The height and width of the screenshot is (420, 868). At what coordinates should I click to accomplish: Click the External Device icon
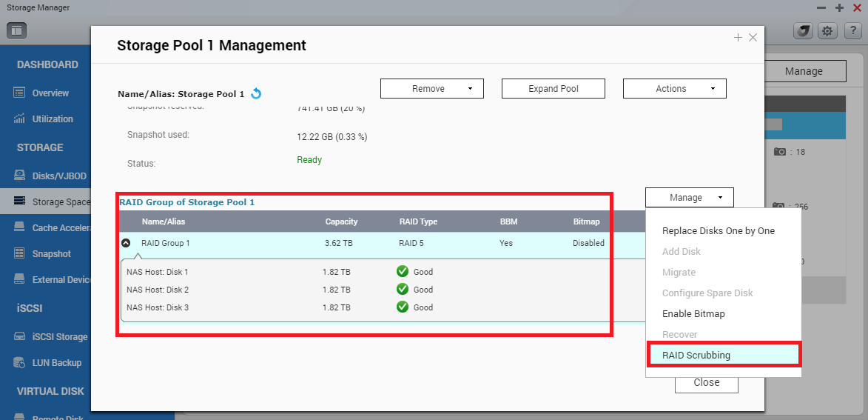coord(19,279)
